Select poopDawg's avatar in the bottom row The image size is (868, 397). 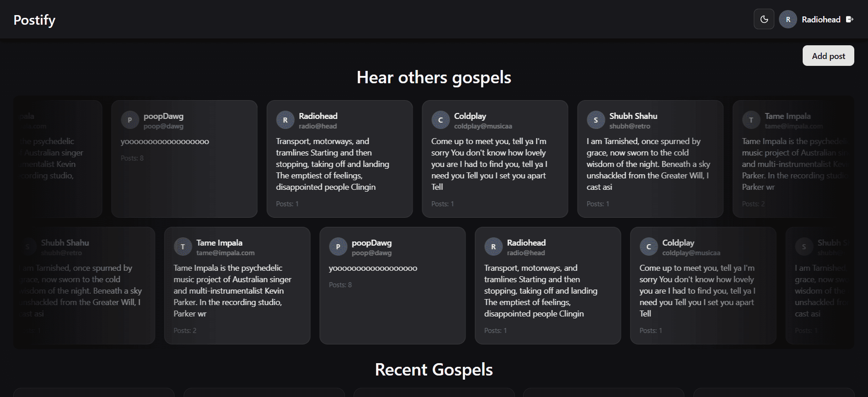pos(338,247)
